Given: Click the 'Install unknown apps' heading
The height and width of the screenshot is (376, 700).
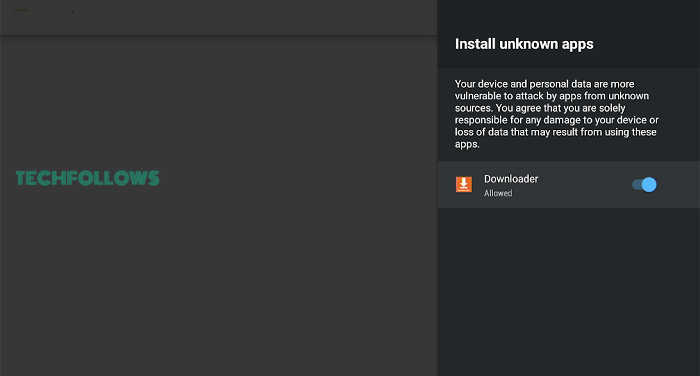Looking at the screenshot, I should (x=524, y=44).
